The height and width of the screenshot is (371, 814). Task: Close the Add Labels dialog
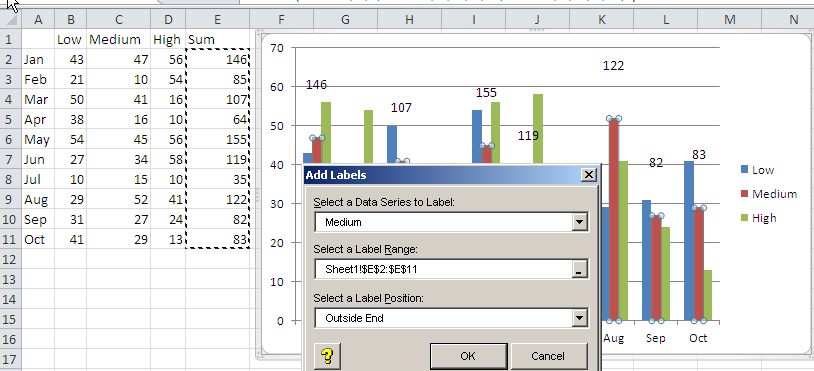click(588, 175)
